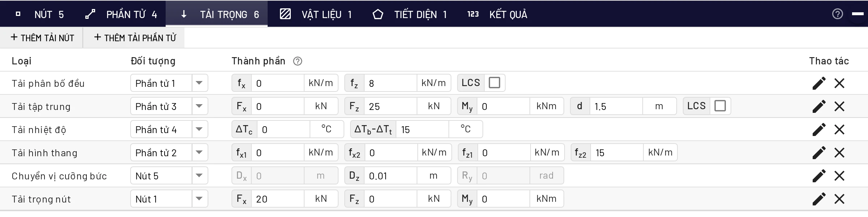Delete the Tải nhiệt độ load row

pyautogui.click(x=839, y=129)
